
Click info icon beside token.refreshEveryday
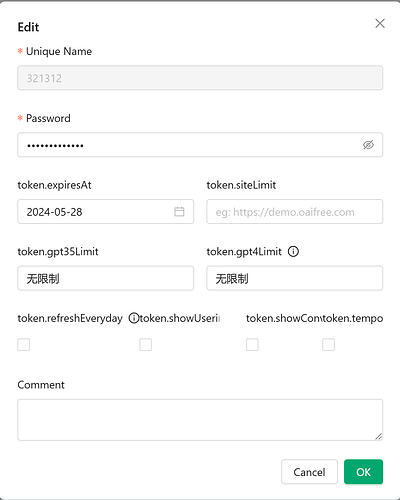click(133, 318)
